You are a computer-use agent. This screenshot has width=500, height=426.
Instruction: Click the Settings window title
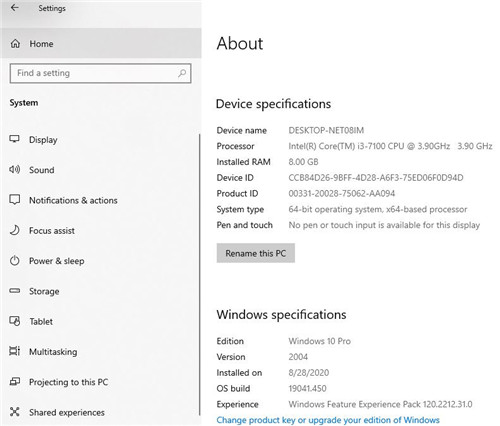[52, 8]
